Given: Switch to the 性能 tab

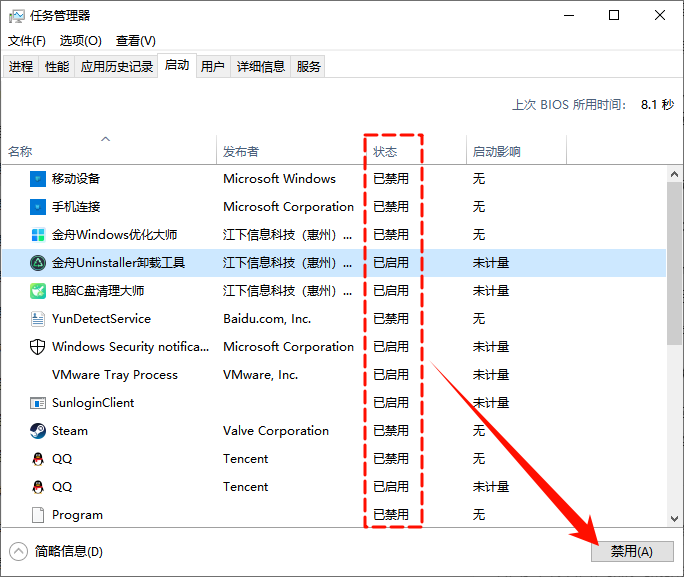Looking at the screenshot, I should tap(57, 66).
